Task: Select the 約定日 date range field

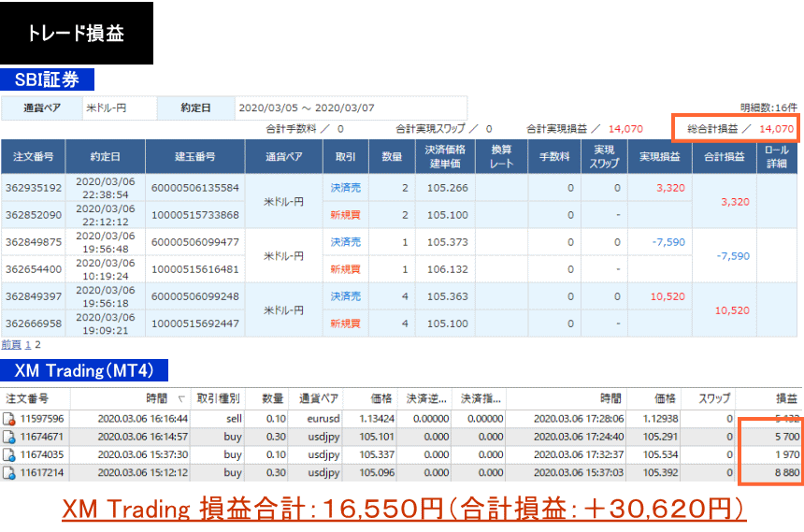Action: click(351, 108)
